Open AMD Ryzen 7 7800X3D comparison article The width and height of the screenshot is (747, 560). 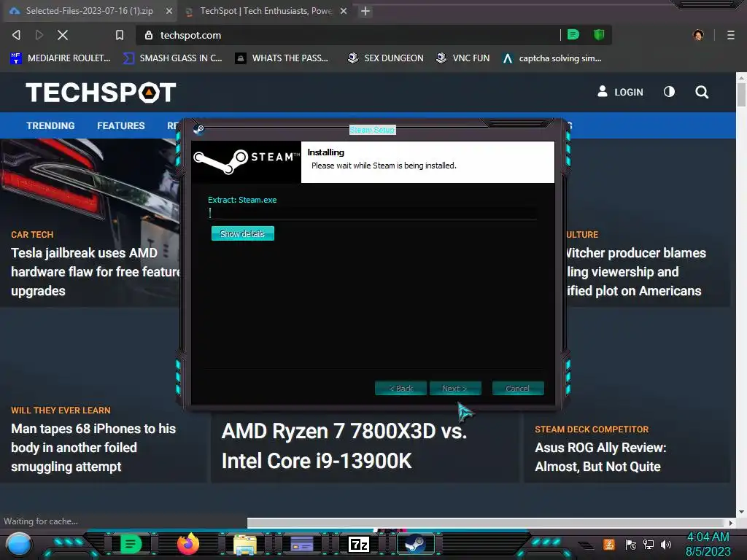coord(344,446)
